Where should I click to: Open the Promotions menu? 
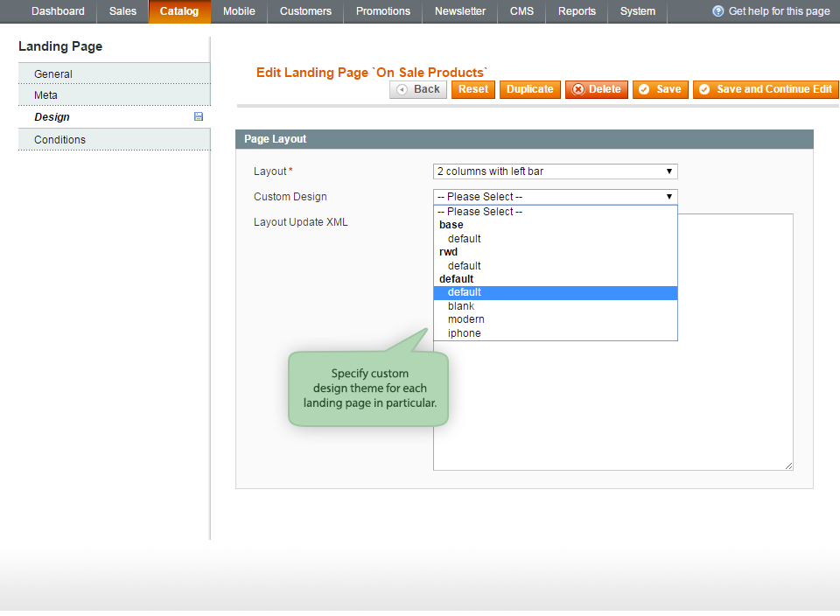click(x=382, y=11)
